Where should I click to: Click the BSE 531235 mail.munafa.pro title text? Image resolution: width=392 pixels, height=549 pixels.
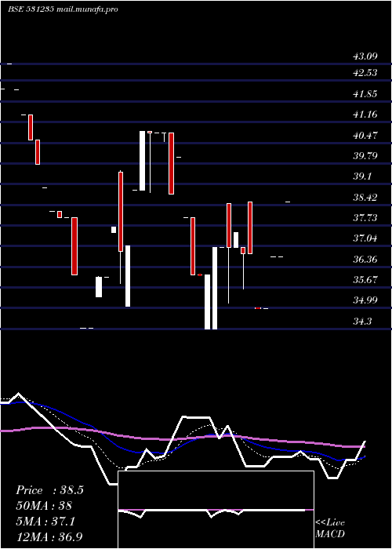(x=63, y=9)
